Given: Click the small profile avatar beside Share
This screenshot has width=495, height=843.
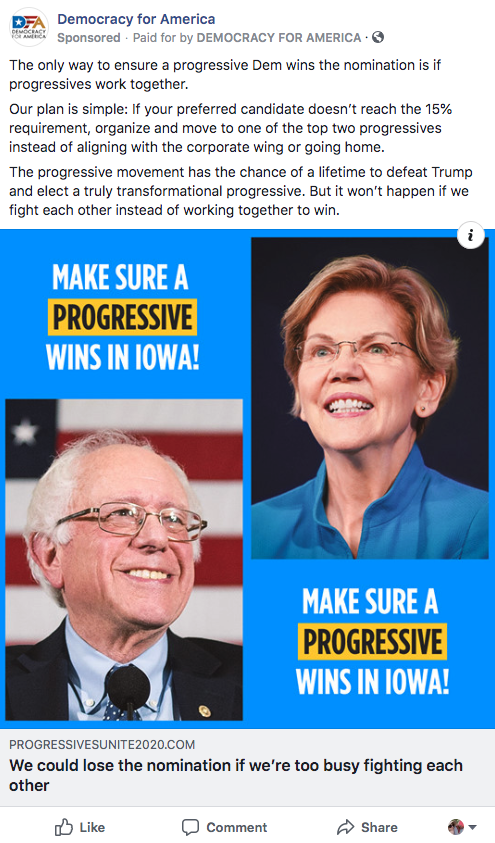Looking at the screenshot, I should pyautogui.click(x=455, y=827).
